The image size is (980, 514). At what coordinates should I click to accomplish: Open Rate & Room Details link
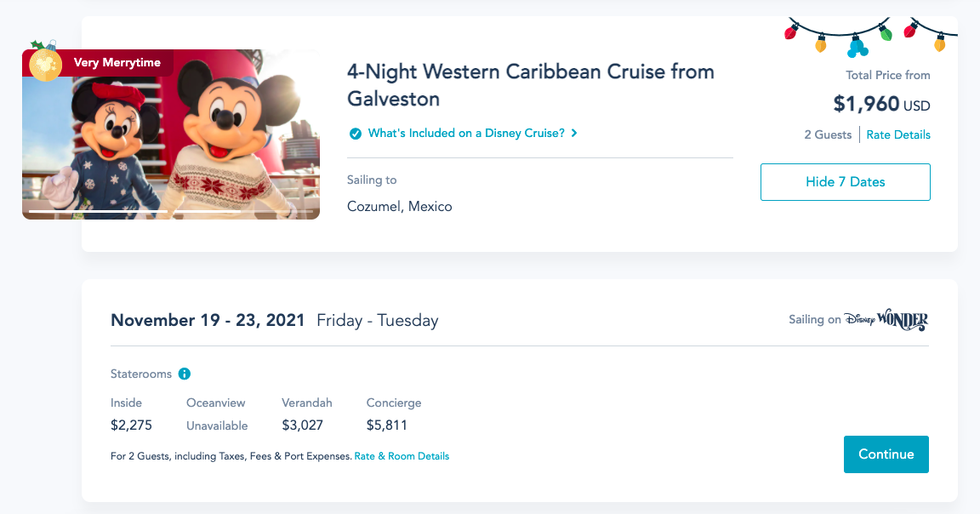(x=402, y=456)
